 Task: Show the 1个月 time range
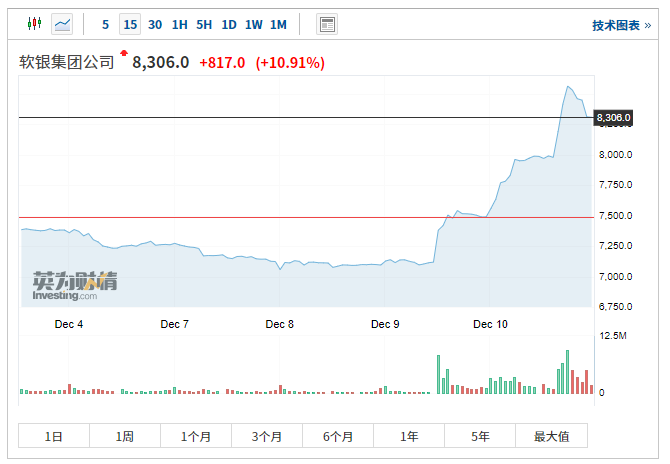[x=196, y=436]
